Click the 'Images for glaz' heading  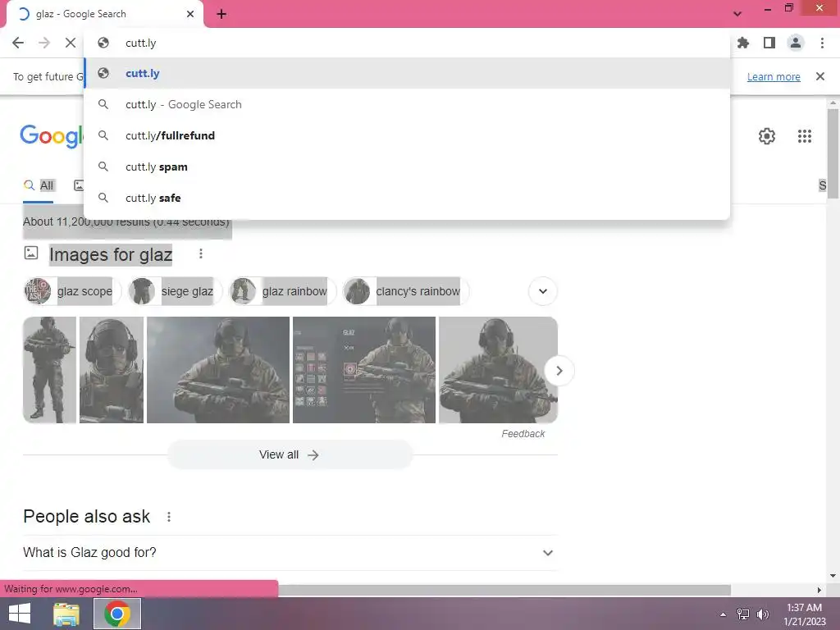pyautogui.click(x=111, y=254)
